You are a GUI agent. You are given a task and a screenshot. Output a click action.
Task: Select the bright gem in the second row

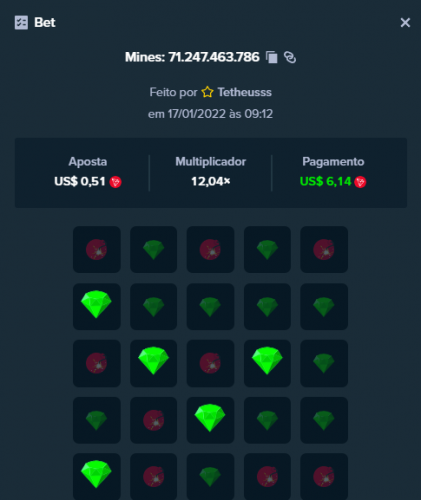(x=97, y=307)
